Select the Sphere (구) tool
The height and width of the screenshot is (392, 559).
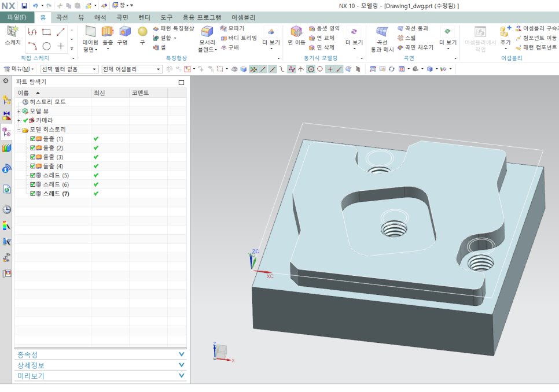point(142,36)
